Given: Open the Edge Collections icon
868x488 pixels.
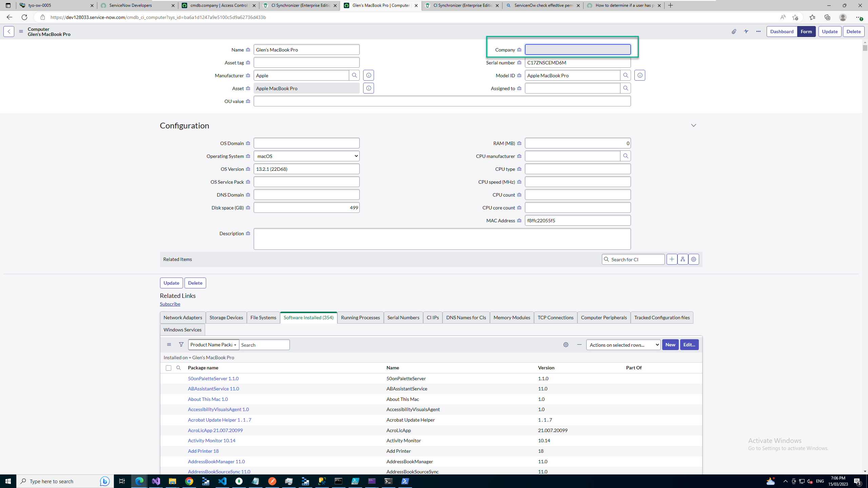Looking at the screenshot, I should pyautogui.click(x=827, y=17).
